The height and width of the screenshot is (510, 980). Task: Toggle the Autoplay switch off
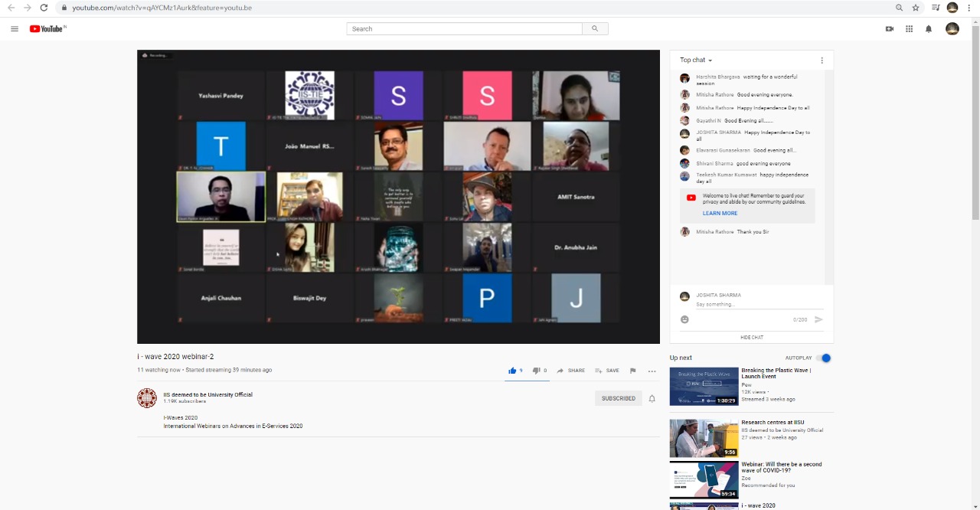point(824,358)
